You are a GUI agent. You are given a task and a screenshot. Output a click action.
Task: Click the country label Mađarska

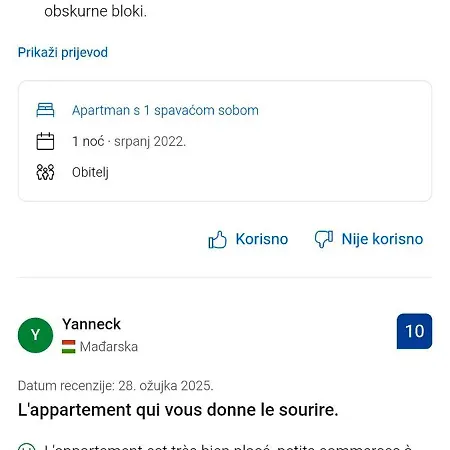click(x=109, y=347)
